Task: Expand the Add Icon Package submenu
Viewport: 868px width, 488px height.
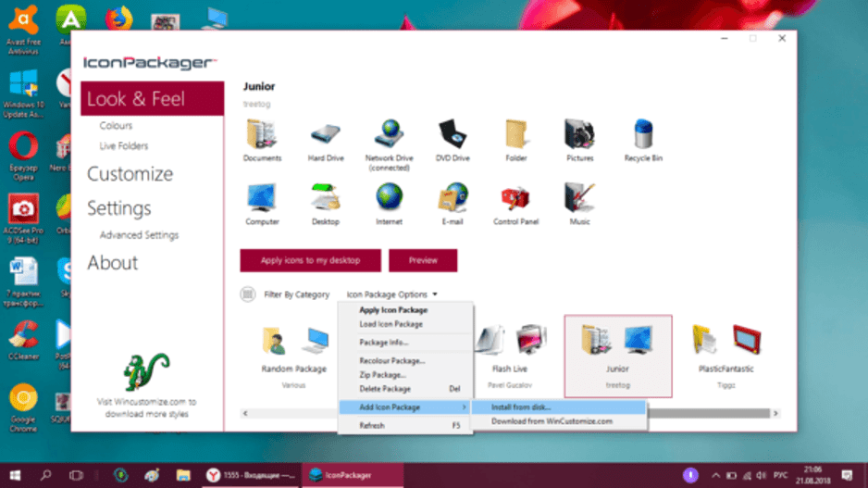Action: pos(404,407)
